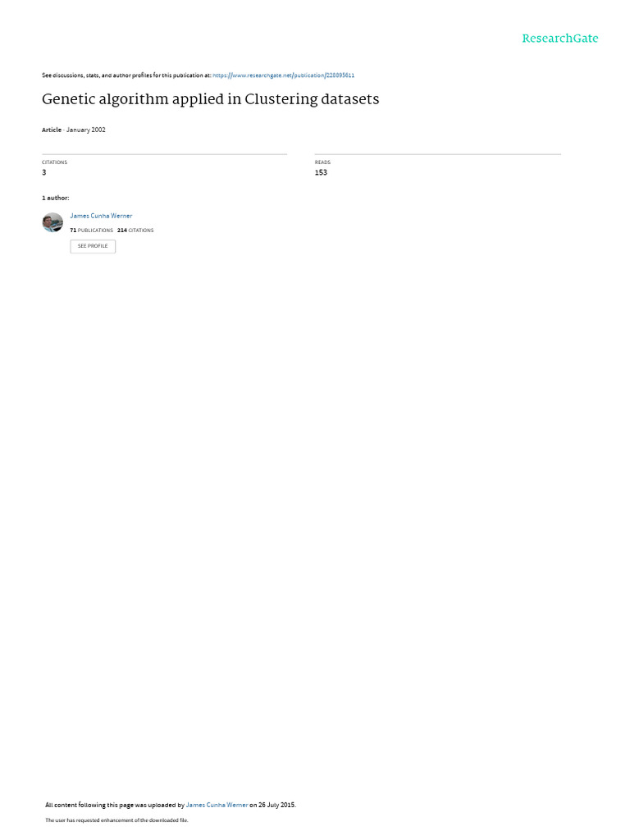Viewport: 630px width, 840px height.
Task: Click the See discussions, stats, and author profiles text
Action: pos(126,75)
